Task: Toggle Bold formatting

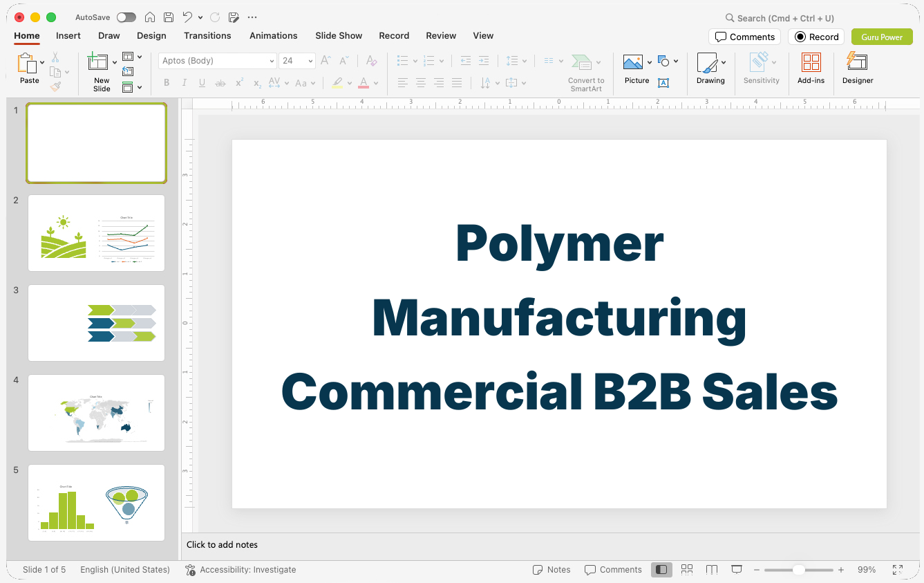Action: click(167, 83)
